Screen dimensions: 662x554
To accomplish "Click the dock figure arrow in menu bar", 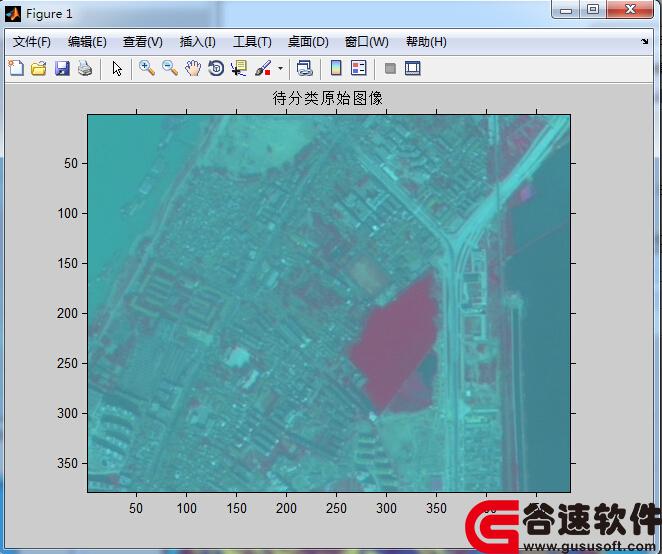I will point(644,41).
